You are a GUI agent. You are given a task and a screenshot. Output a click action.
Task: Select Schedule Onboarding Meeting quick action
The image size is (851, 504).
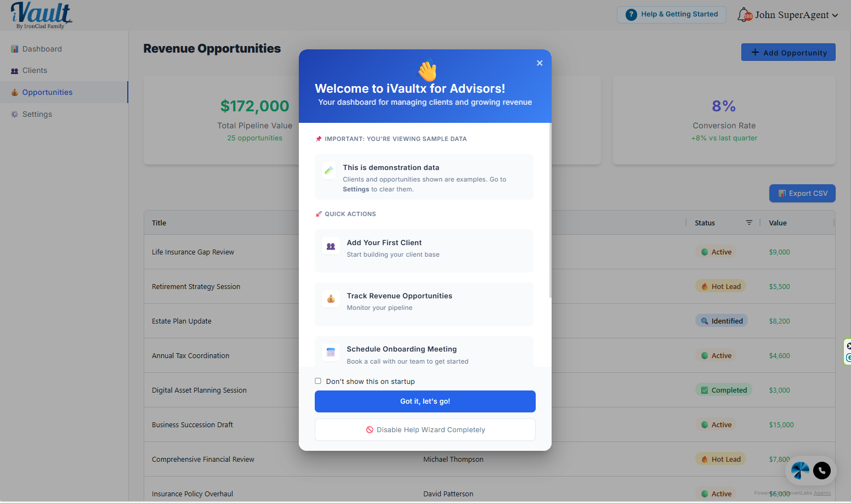pos(424,352)
